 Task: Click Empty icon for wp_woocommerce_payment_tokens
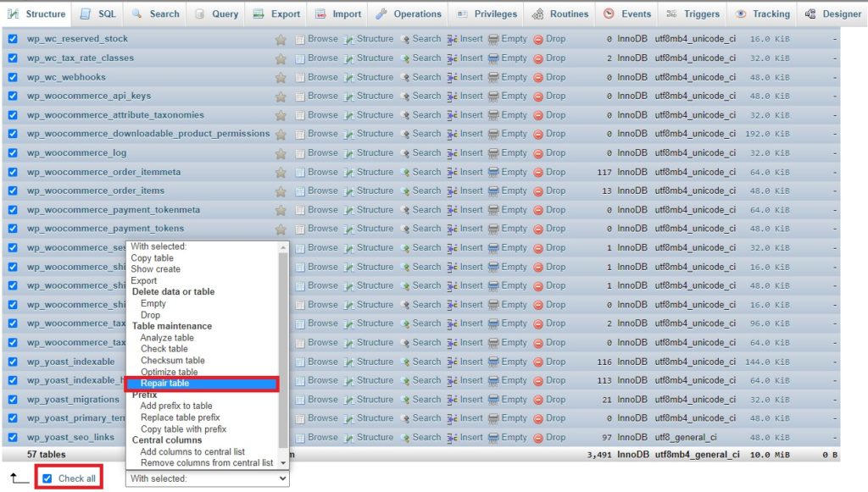coord(493,229)
